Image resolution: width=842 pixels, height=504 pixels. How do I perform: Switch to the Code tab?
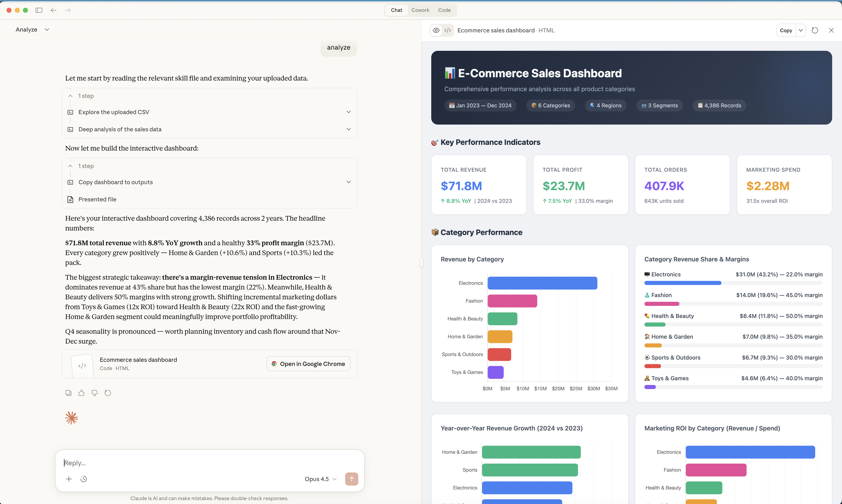click(x=444, y=10)
